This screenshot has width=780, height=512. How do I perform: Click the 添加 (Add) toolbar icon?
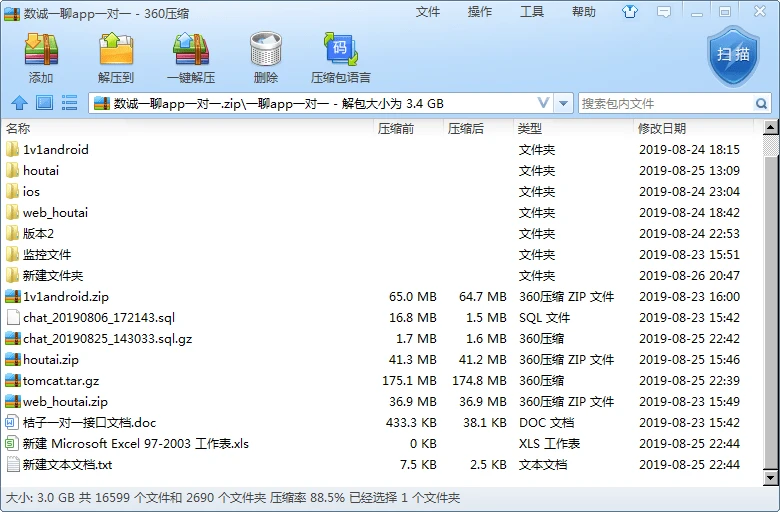[x=41, y=57]
